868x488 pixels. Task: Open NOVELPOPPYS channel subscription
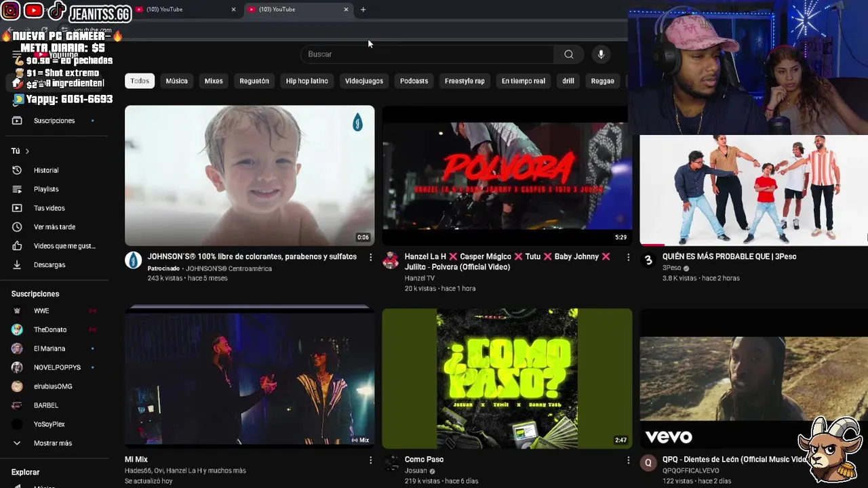pyautogui.click(x=57, y=367)
